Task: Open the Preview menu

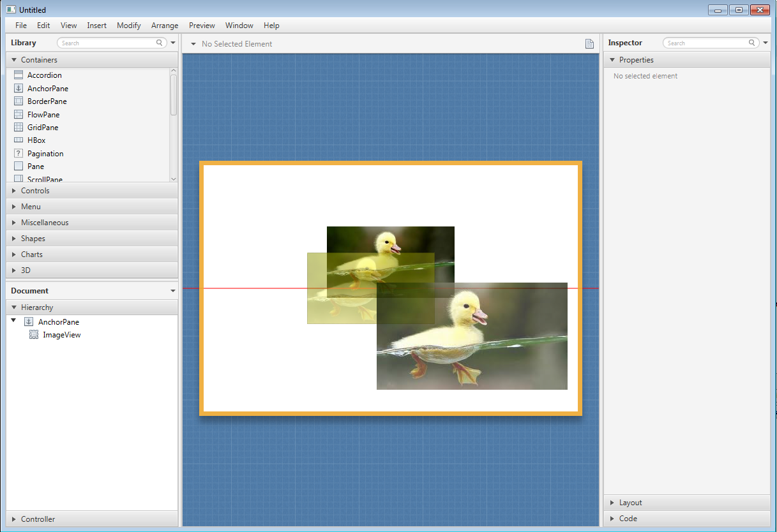Action: point(202,26)
